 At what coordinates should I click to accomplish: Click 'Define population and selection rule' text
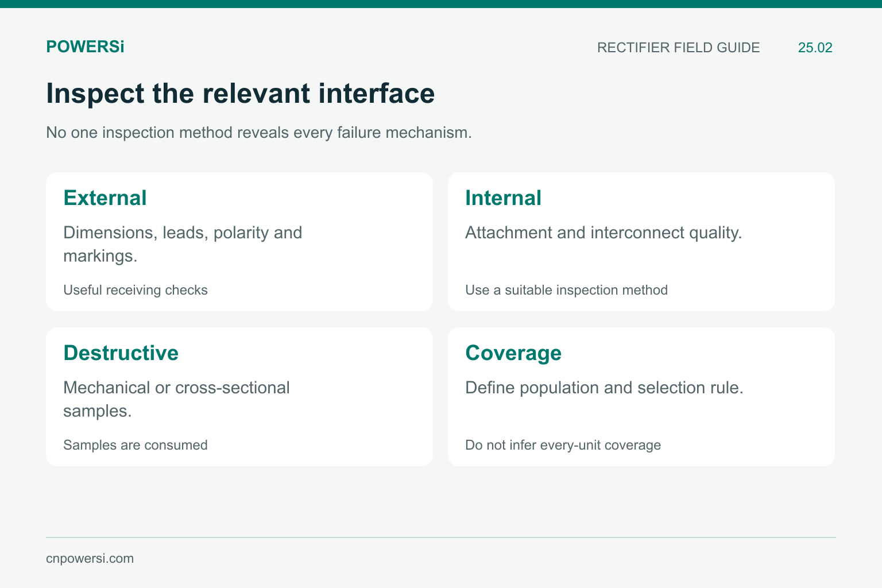click(x=604, y=388)
